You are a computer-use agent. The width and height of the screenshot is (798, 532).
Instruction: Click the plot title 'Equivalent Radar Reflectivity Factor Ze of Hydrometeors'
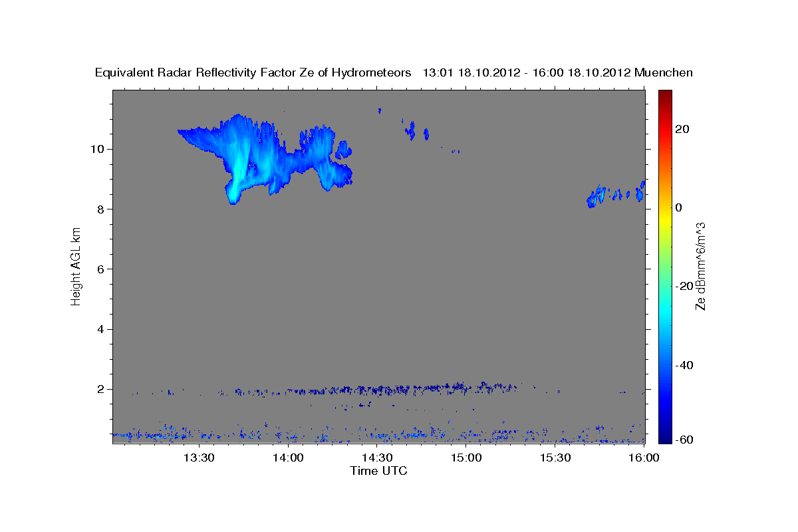(253, 72)
